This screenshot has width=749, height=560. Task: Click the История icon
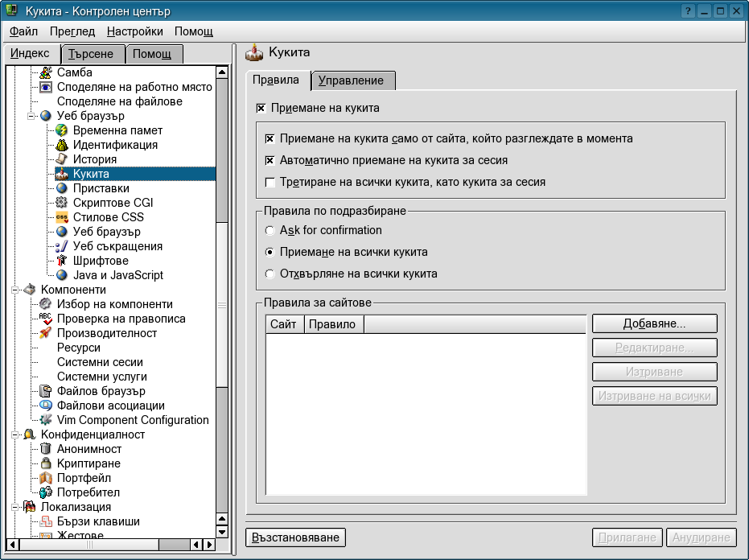62,159
